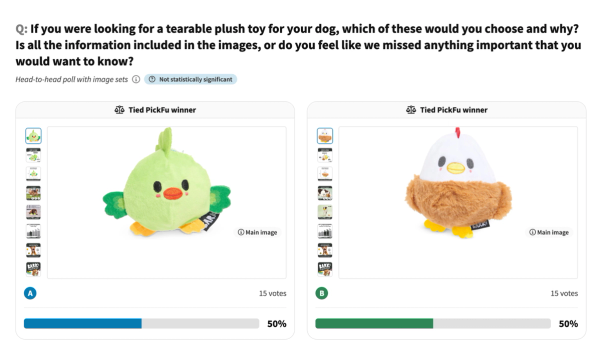The width and height of the screenshot is (600, 362).
Task: Click the Main image label on green bird
Action: tap(258, 232)
